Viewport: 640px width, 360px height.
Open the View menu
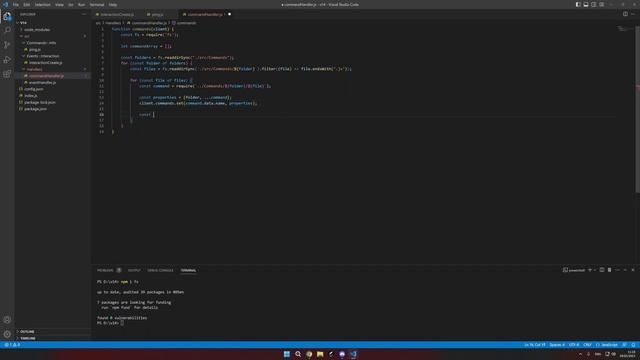click(59, 4)
